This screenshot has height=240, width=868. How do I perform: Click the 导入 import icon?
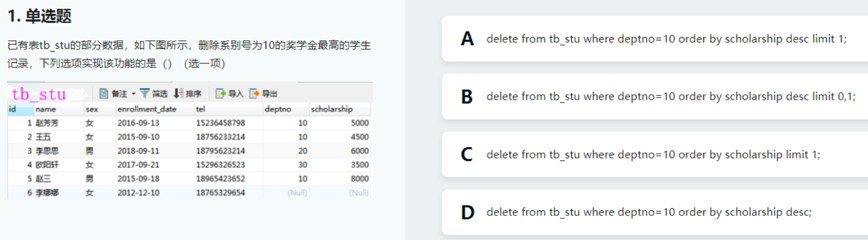click(221, 94)
